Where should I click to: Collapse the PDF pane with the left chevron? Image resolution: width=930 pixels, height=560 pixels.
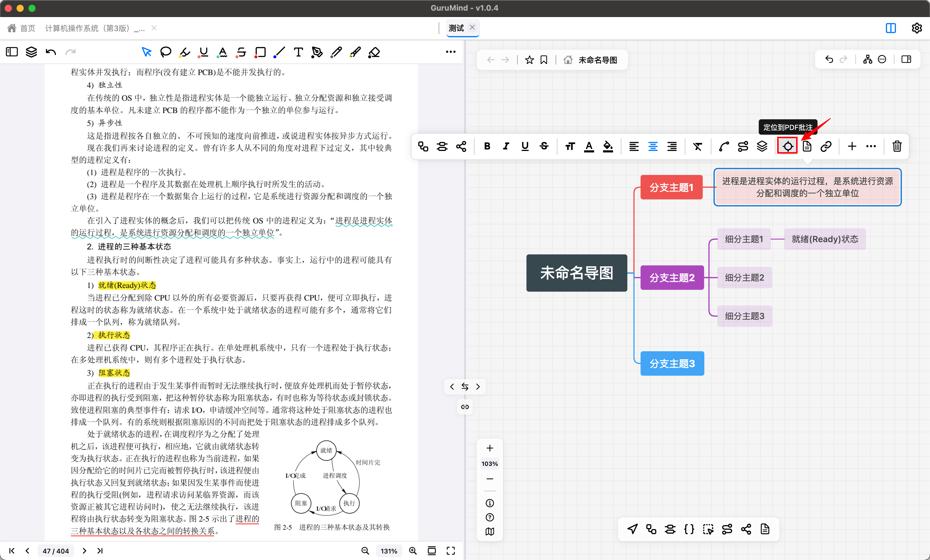pos(452,387)
